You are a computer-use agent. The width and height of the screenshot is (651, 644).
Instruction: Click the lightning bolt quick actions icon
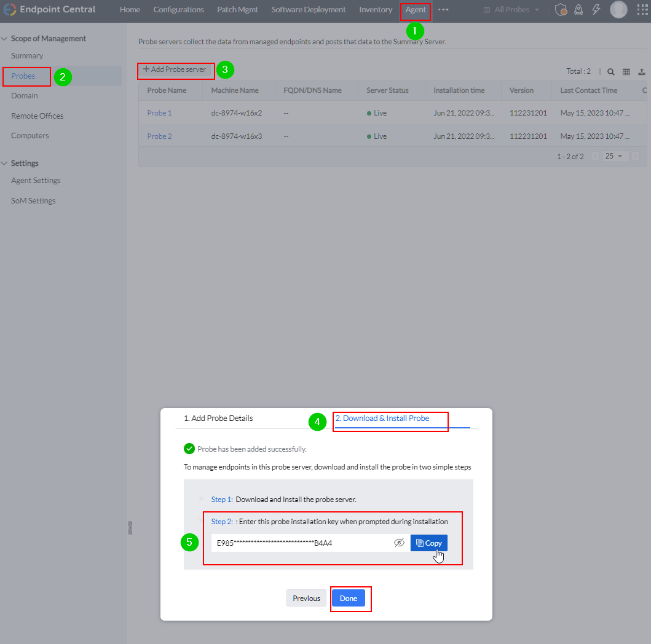click(x=596, y=9)
